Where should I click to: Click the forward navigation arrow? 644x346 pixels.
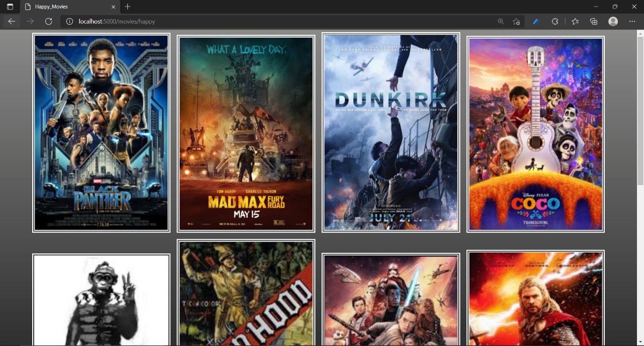coord(30,21)
